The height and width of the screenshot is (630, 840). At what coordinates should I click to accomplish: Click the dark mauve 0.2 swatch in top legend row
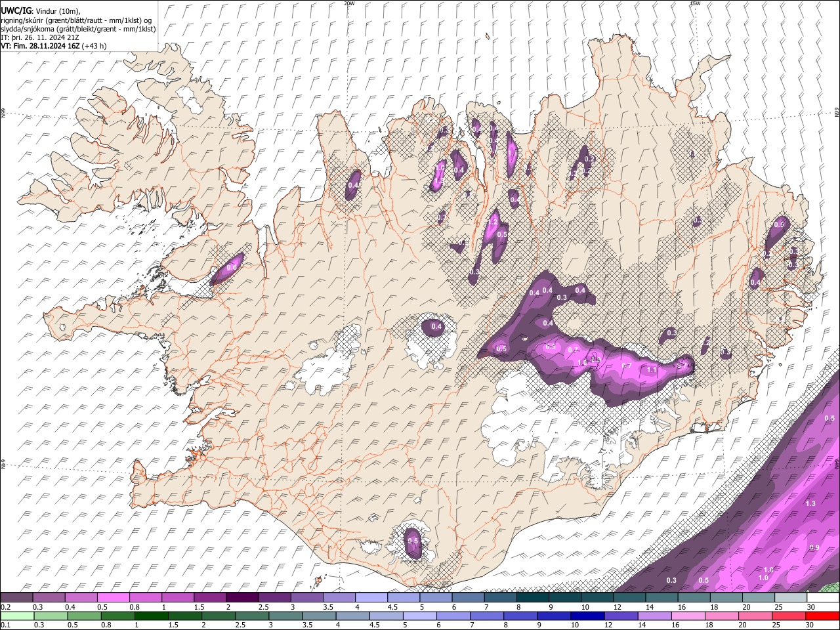point(17,597)
